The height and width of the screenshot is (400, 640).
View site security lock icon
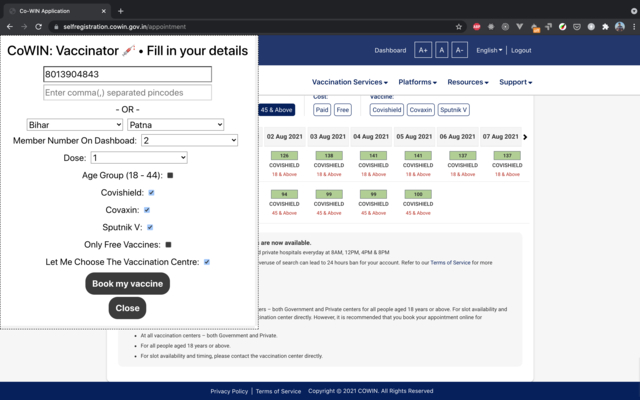point(56,27)
